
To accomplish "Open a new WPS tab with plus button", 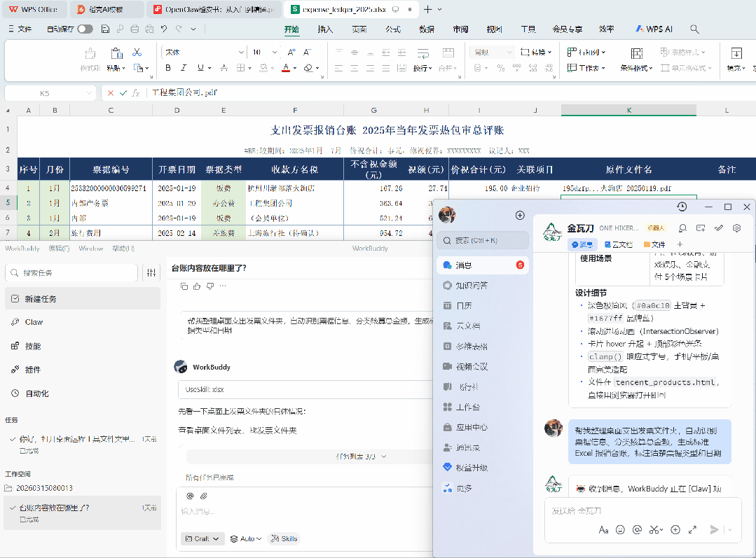I will [427, 9].
